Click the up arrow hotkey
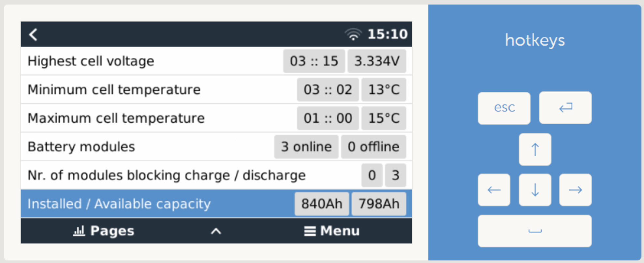The height and width of the screenshot is (263, 644). pos(535,149)
